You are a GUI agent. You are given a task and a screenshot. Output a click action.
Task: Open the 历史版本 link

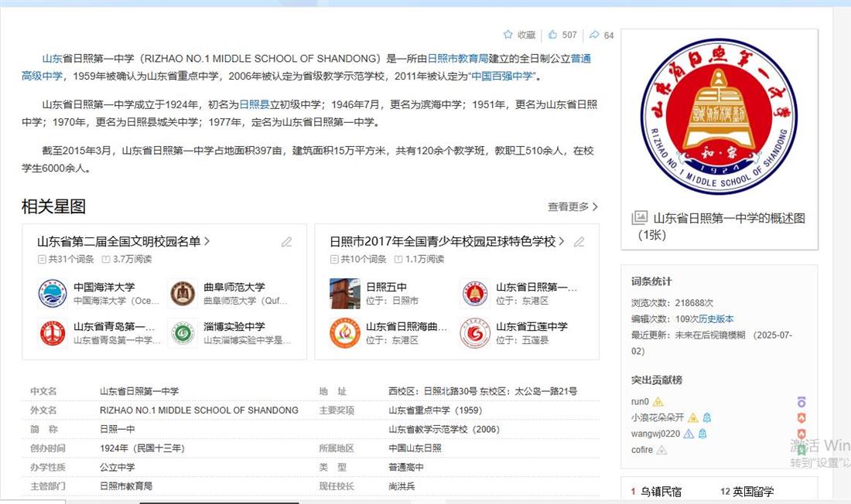(716, 319)
